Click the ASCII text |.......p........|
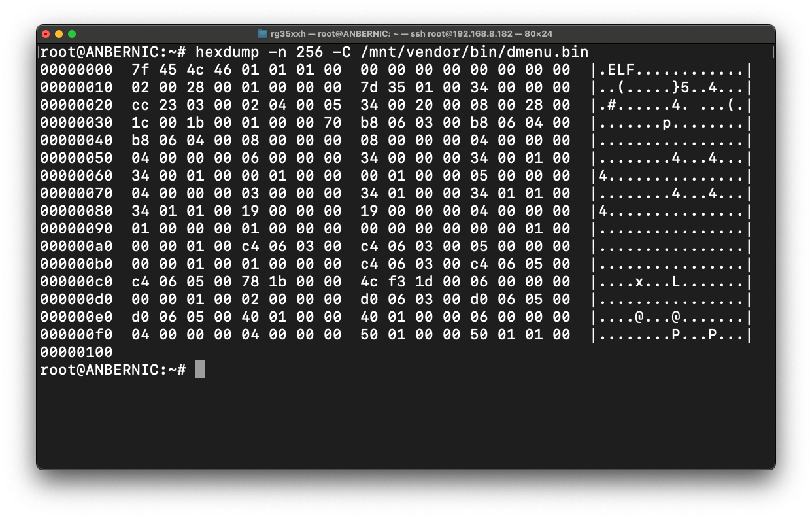 (x=671, y=122)
